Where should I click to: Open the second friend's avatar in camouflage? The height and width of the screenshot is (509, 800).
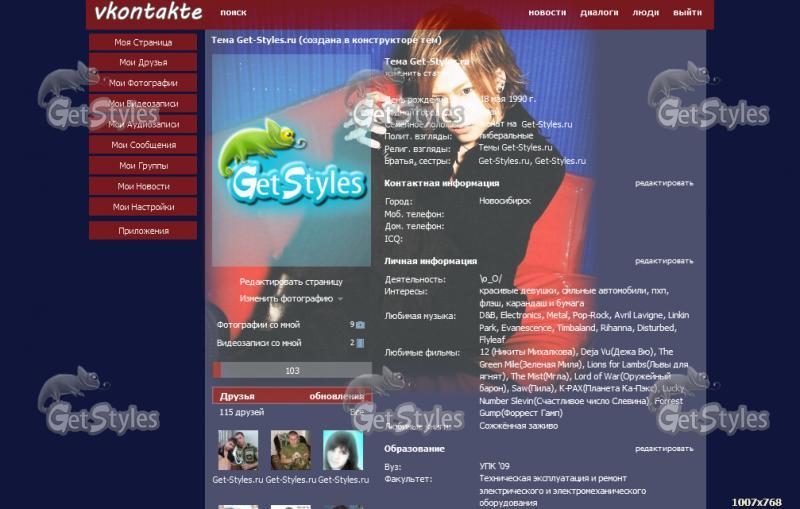pyautogui.click(x=290, y=451)
